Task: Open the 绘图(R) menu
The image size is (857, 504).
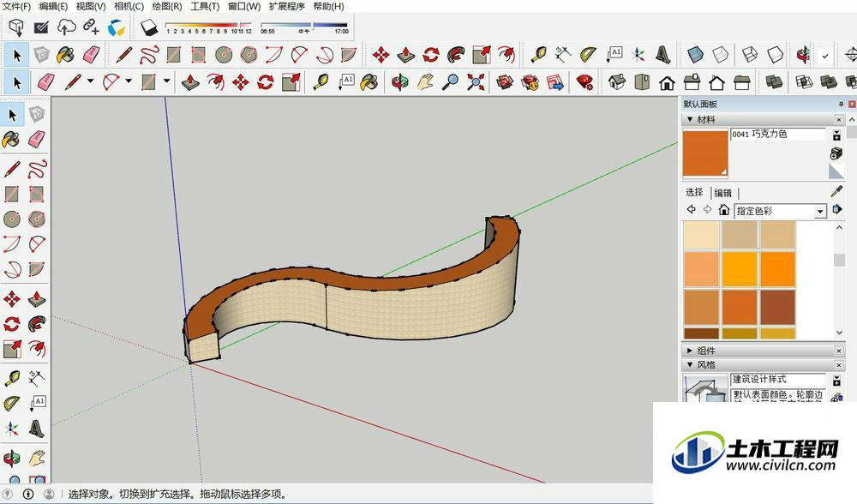Action: coord(167,7)
